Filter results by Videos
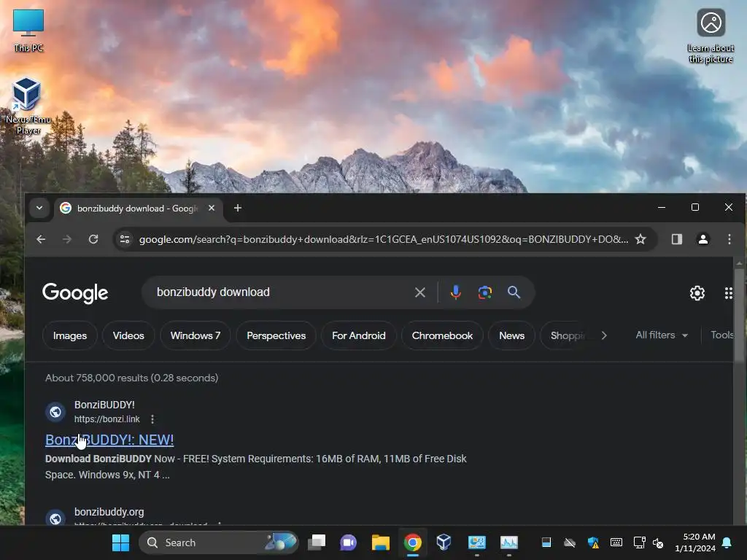Viewport: 747px width, 560px height. coord(128,335)
